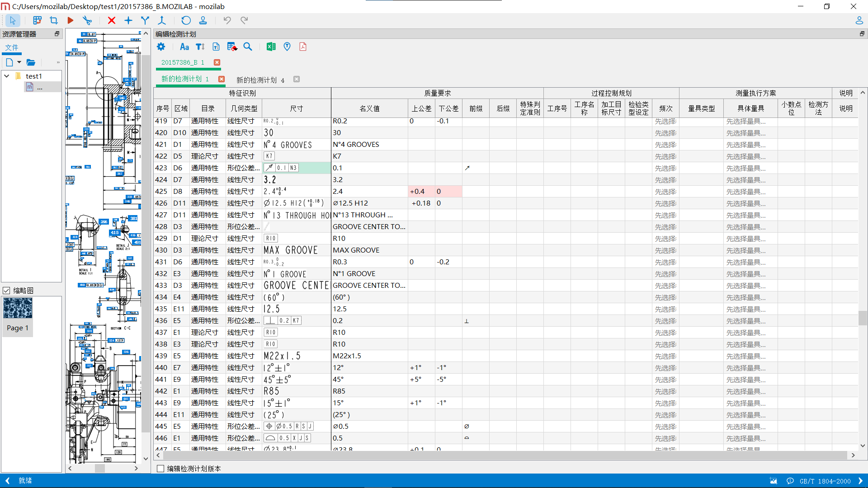The width and height of the screenshot is (868, 488).
Task: Select the crop tool
Action: point(54,20)
